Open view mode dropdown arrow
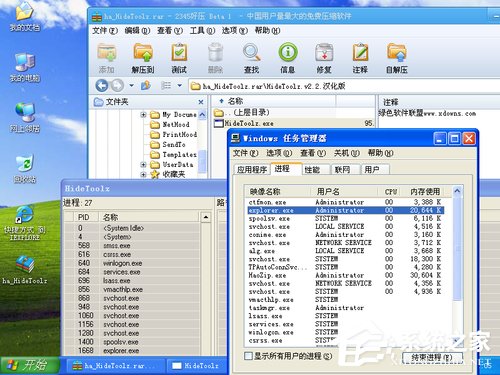 180,86
